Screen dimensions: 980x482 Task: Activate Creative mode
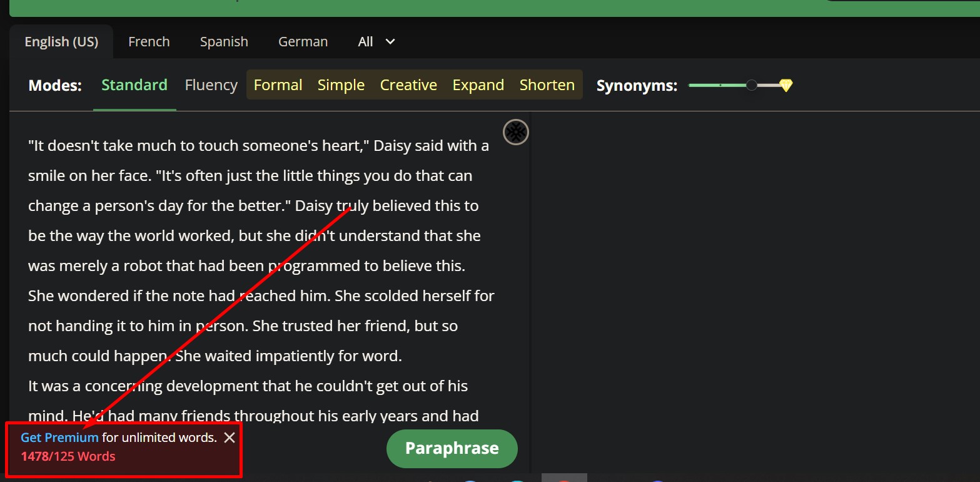click(x=408, y=85)
